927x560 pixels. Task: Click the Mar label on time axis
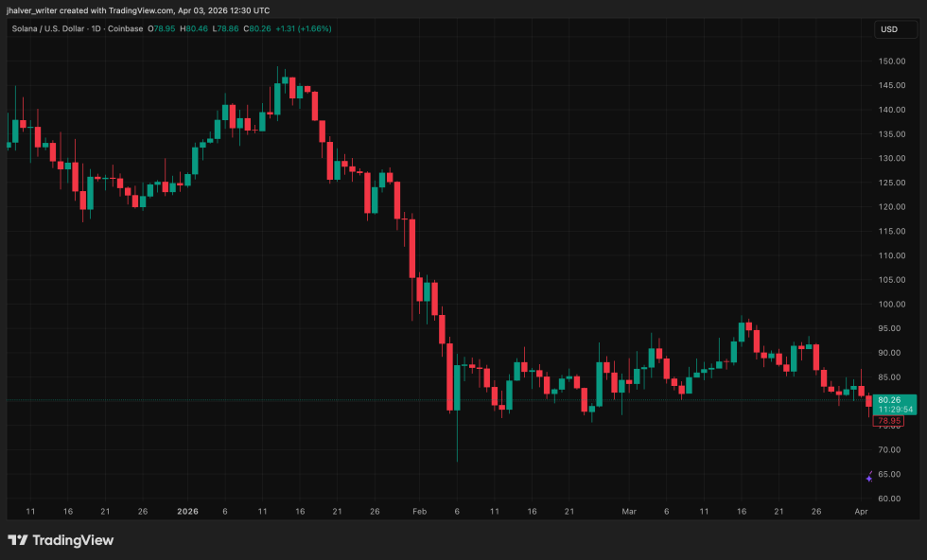tap(629, 511)
